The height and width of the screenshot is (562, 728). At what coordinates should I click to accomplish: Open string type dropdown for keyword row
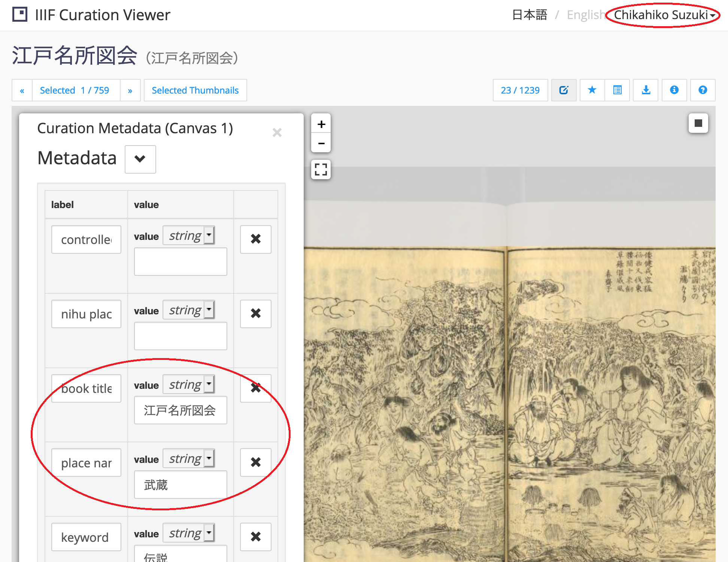189,533
